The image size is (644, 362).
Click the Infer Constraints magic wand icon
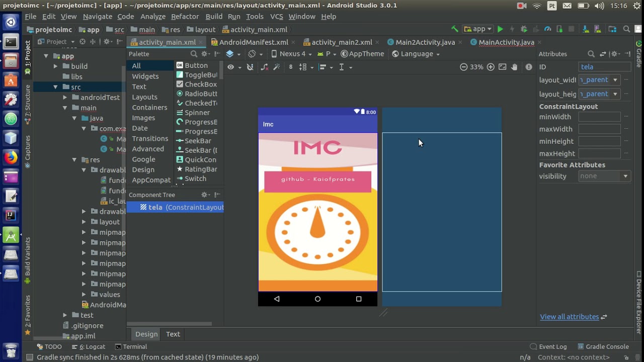[x=276, y=67]
